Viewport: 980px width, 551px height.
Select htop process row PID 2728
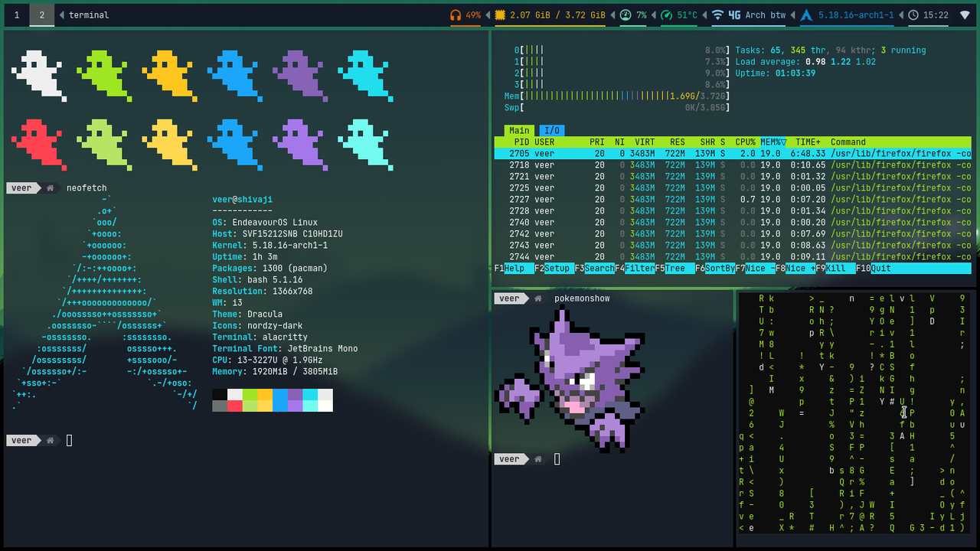[x=733, y=211]
